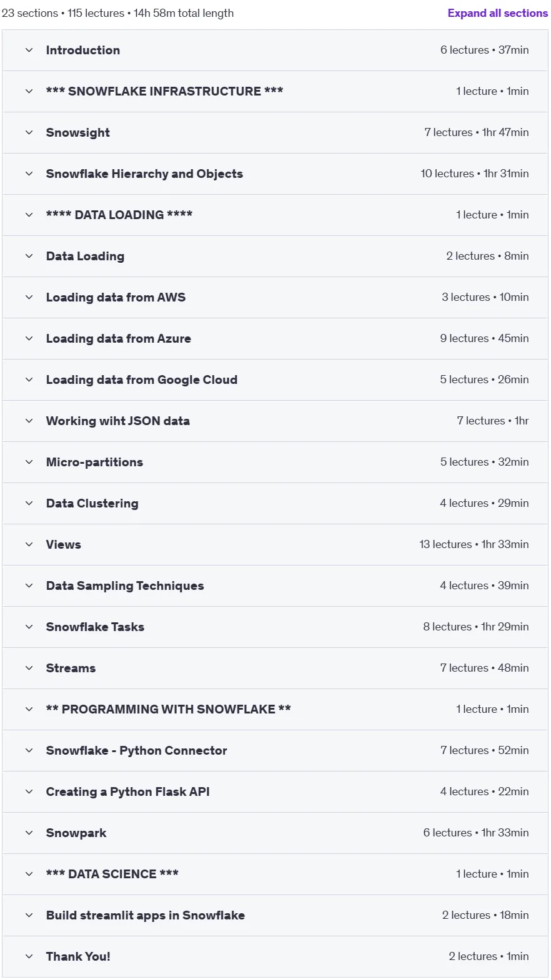Open the Micro-partitions section title
Image resolution: width=551 pixels, height=980 pixels.
[x=94, y=462]
